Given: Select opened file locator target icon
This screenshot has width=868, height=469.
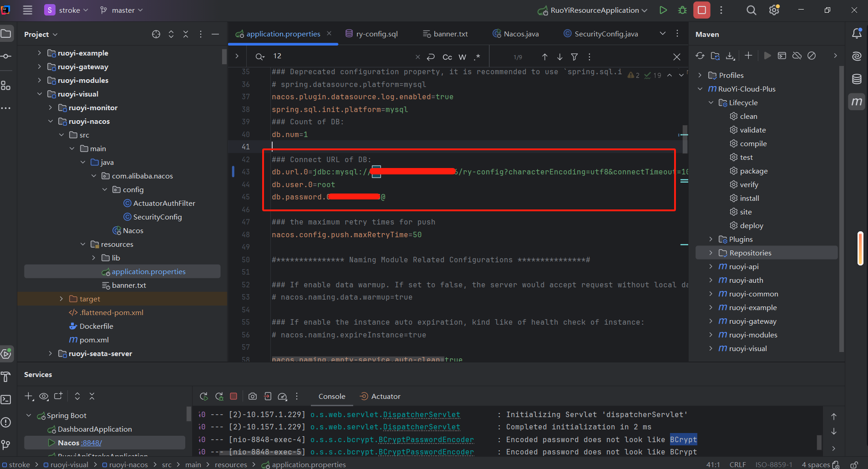Looking at the screenshot, I should point(156,34).
